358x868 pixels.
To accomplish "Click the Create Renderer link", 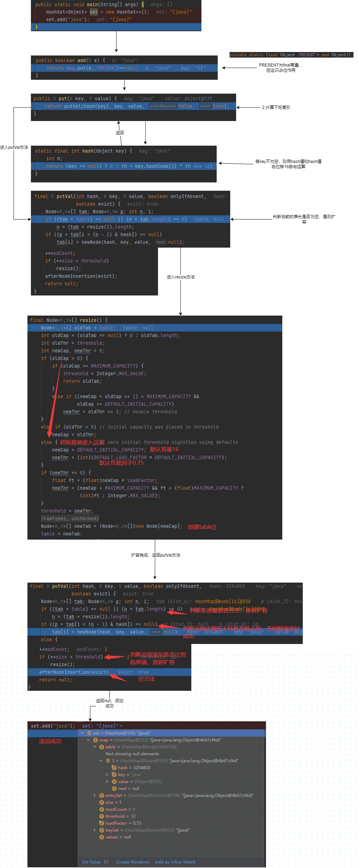I will coord(133,862).
